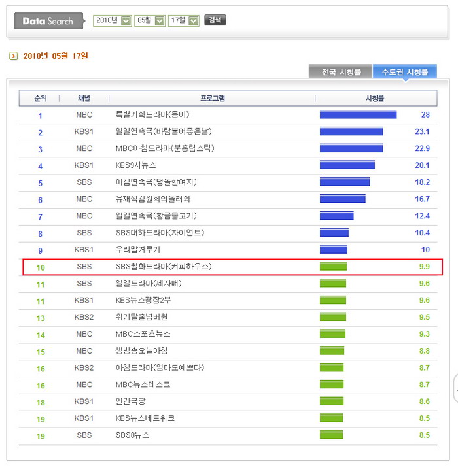This screenshot has width=458, height=476.
Task: Select program KBS뉴스네트워크
Action: (145, 418)
